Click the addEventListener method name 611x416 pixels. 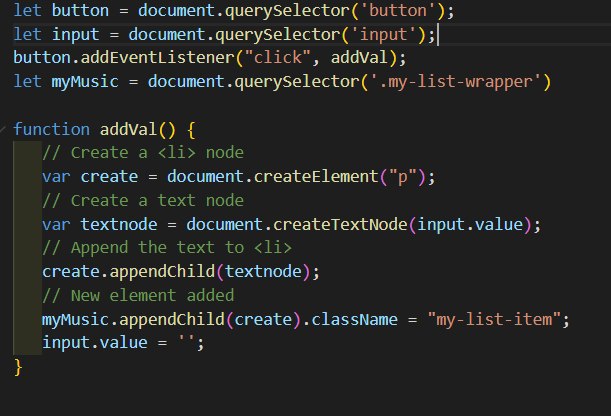coord(157,58)
